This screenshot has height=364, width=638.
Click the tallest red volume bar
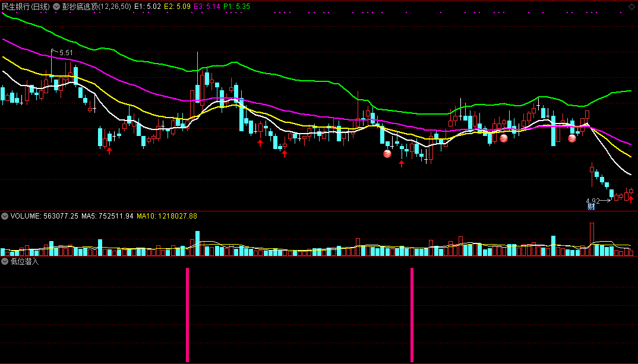592,239
